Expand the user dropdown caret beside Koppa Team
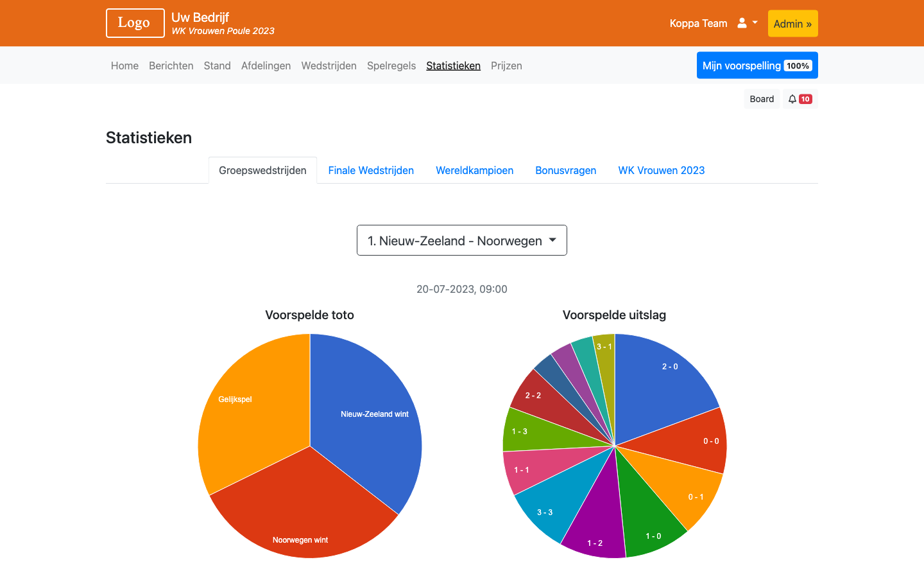This screenshot has width=924, height=578. pos(755,22)
